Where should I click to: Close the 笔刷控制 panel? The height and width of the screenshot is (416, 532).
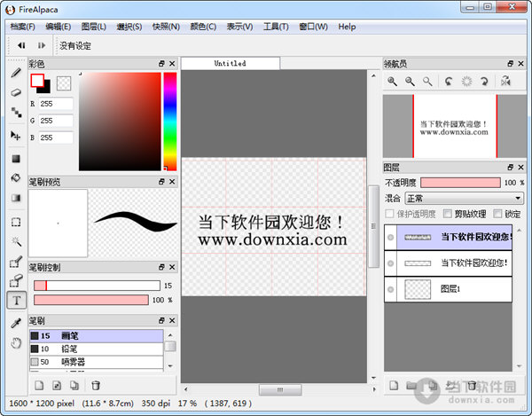[x=172, y=267]
